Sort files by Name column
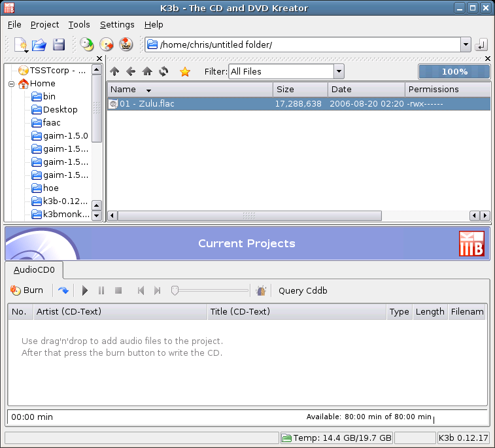495x448 pixels. coord(190,90)
